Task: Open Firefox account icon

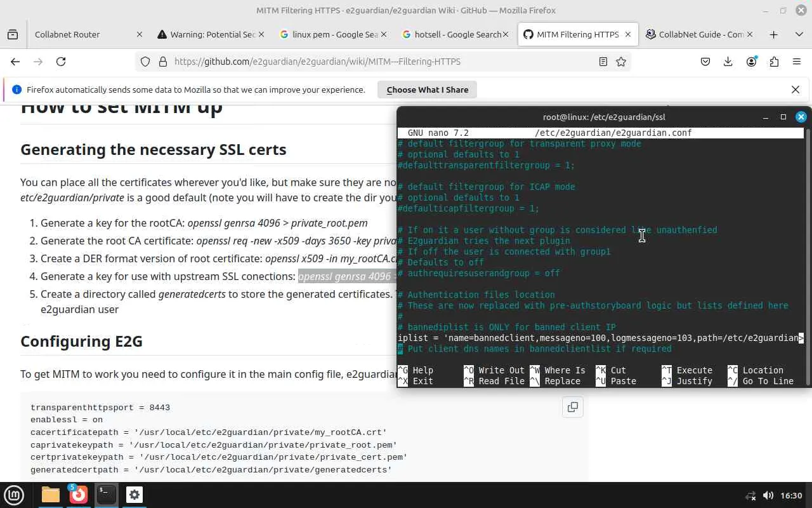Action: (751, 62)
